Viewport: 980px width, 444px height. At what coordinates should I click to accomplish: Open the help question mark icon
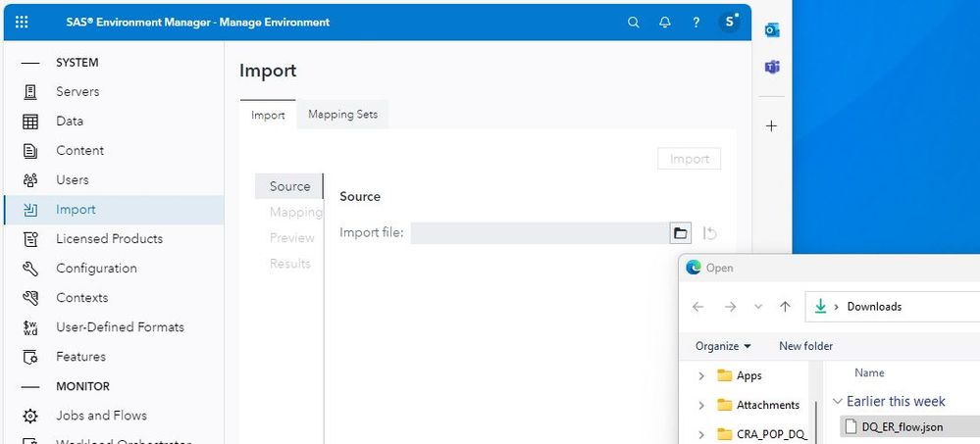[x=696, y=23]
